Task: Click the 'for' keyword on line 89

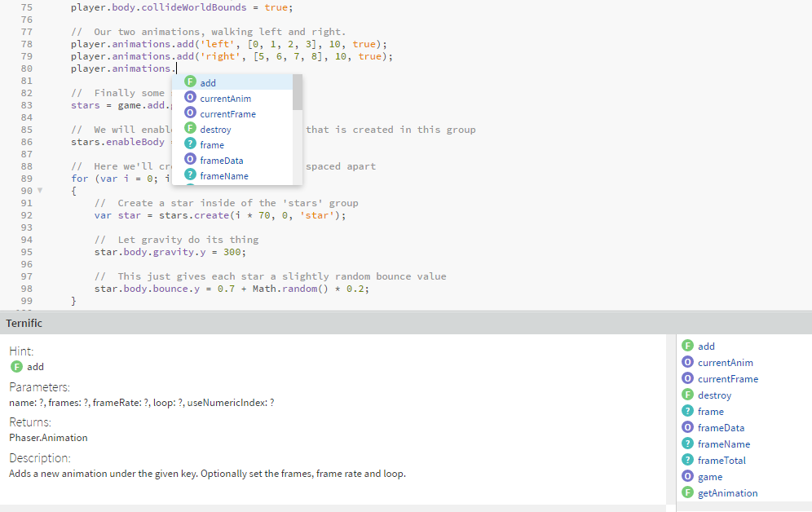Action: pos(80,179)
